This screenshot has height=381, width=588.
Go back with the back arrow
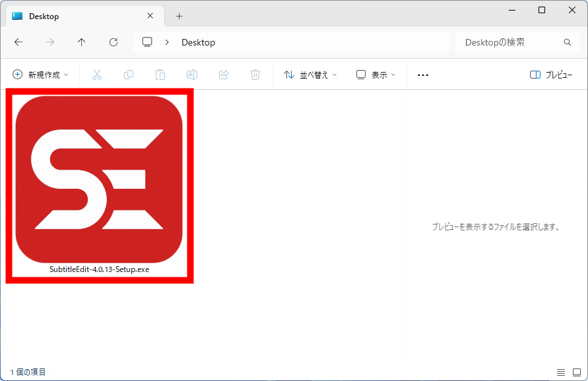point(18,42)
